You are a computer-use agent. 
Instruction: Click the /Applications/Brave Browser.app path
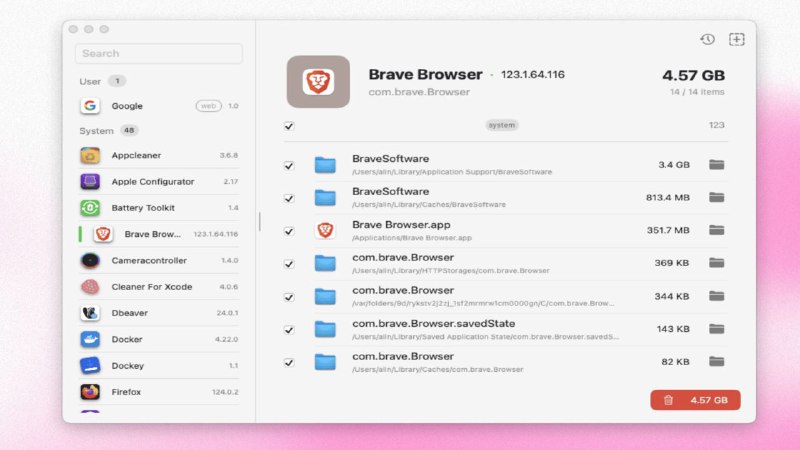click(412, 238)
